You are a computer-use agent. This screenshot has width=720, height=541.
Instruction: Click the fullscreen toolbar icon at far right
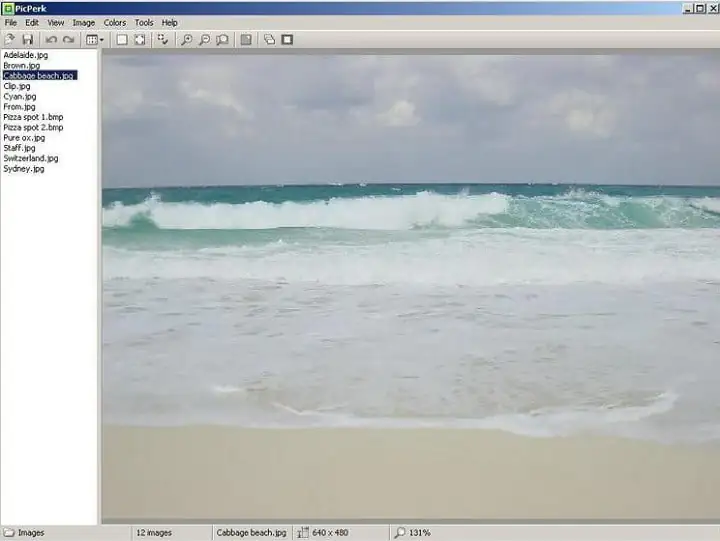click(x=287, y=40)
